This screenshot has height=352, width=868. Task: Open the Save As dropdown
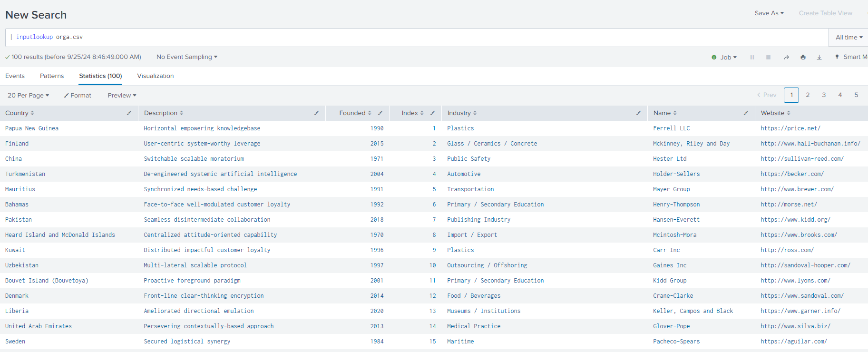pyautogui.click(x=769, y=13)
